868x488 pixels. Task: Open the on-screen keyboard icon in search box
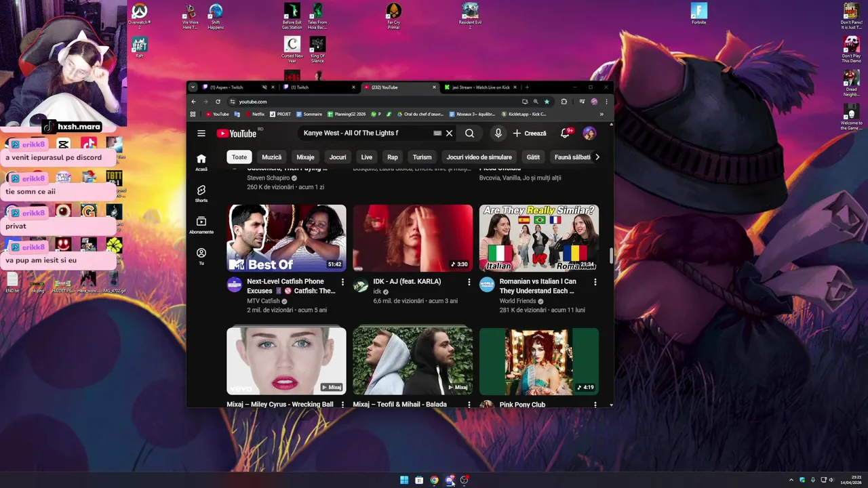(437, 134)
